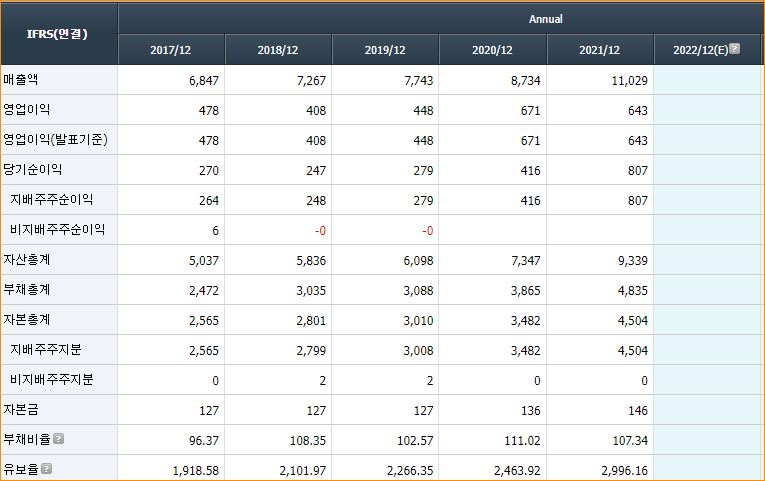
Task: Click 2017 지배주주순이익 value 264
Action: tap(209, 200)
